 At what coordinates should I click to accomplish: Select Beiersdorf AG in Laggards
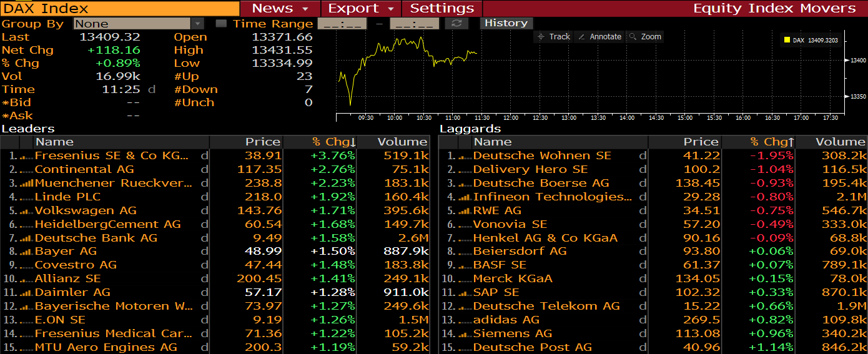520,252
